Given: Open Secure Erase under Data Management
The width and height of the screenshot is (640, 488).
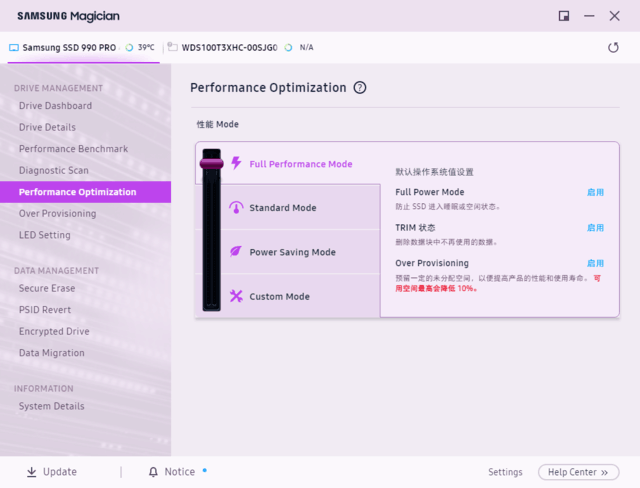Looking at the screenshot, I should coord(47,288).
